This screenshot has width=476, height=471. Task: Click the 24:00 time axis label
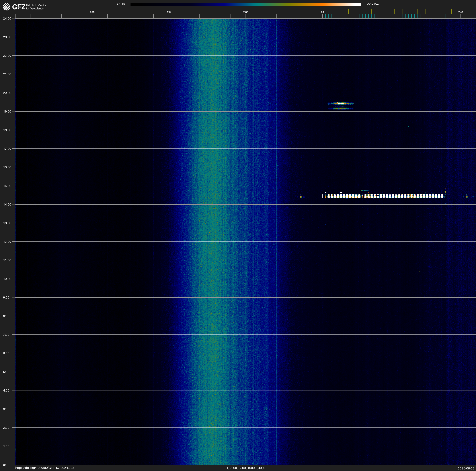7,18
